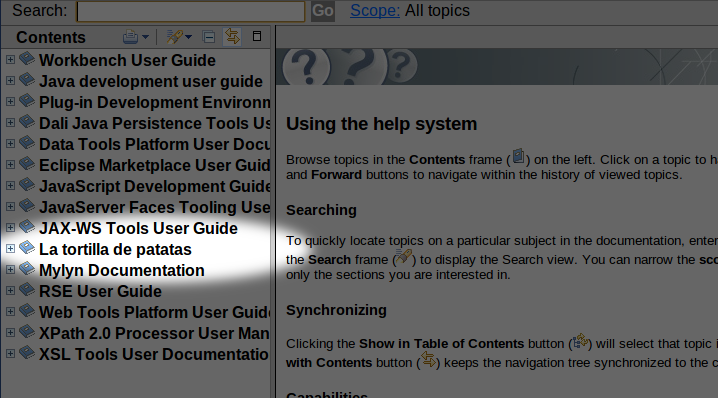Open the Scope link
The height and width of the screenshot is (398, 718).
[x=375, y=11]
